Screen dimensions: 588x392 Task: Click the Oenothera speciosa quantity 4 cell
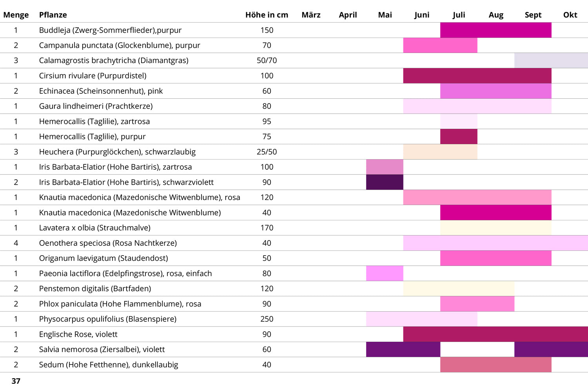(x=16, y=243)
